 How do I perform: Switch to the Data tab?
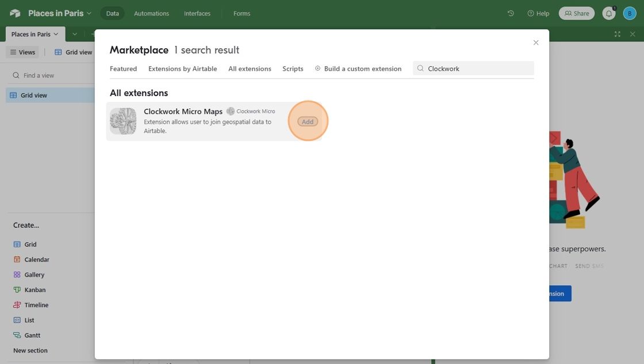tap(112, 13)
